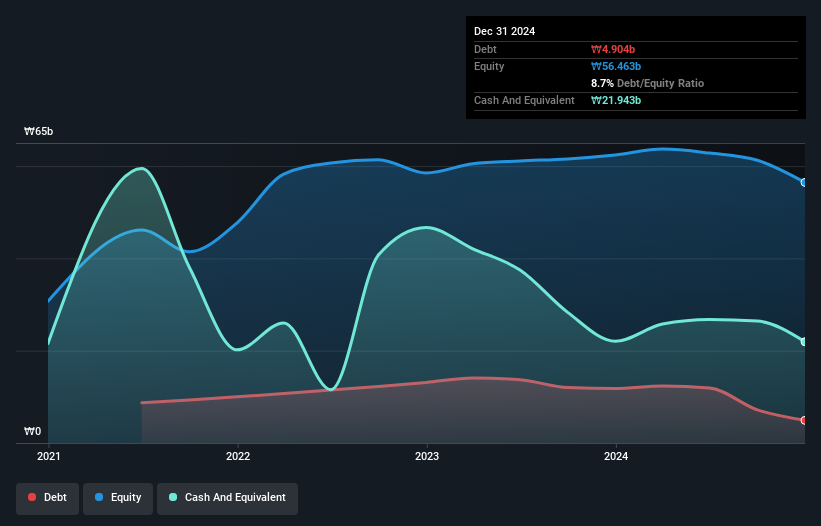The image size is (821, 526).
Task: Click the ₩4.904b debt value
Action: pos(613,49)
